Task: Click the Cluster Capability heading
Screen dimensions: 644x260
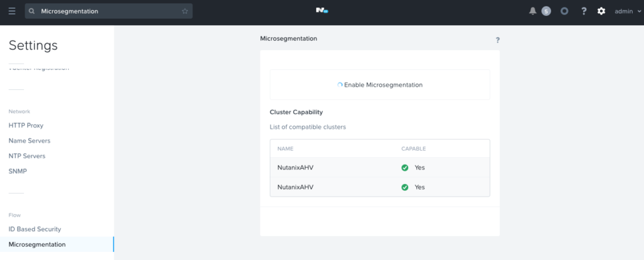Action: (296, 112)
